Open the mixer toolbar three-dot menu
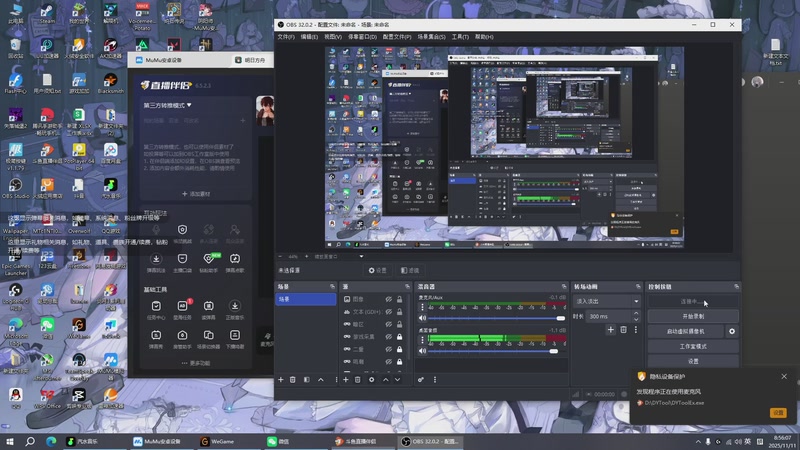800x450 pixels. [435, 380]
